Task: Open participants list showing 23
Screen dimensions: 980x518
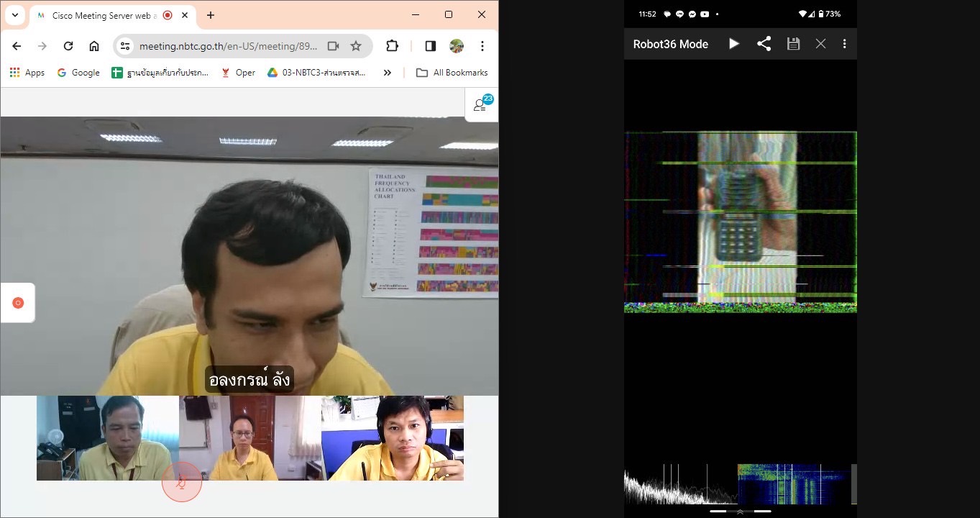Action: (x=482, y=105)
